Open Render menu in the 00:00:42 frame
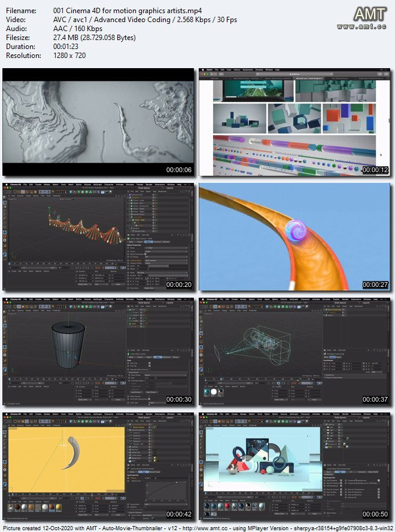The height and width of the screenshot is (532, 395). coord(148,414)
